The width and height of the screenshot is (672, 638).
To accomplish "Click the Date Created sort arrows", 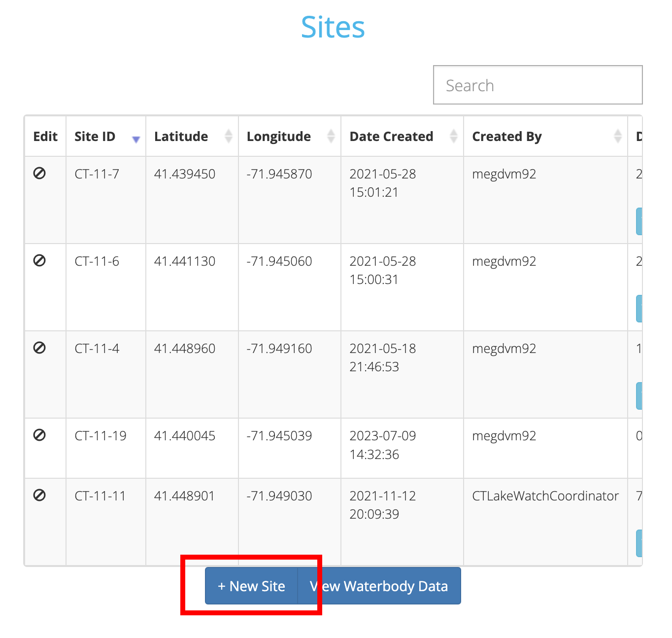I will coord(453,136).
